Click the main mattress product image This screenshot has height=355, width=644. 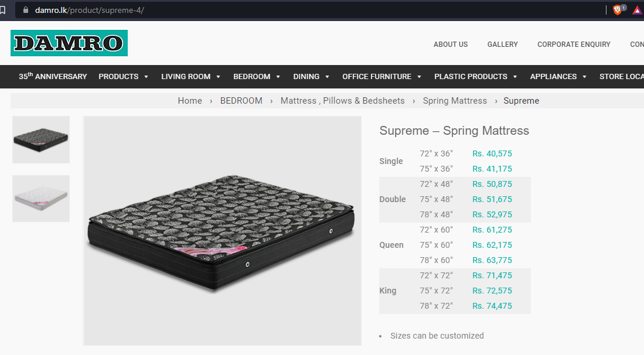pos(222,231)
